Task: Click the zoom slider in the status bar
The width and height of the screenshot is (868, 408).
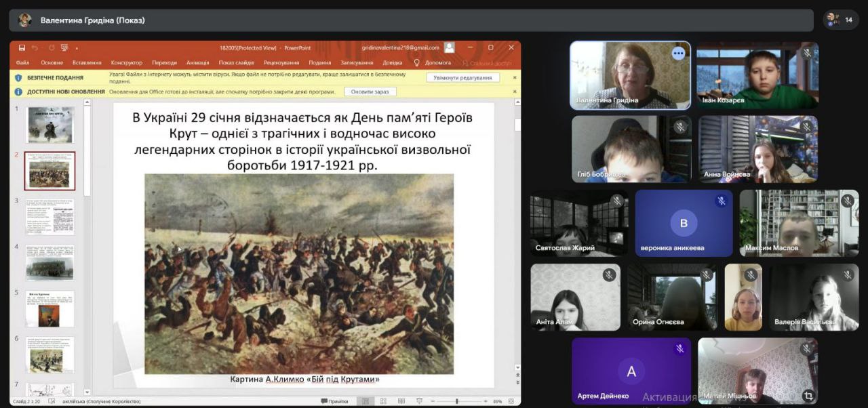Action: coord(458,401)
